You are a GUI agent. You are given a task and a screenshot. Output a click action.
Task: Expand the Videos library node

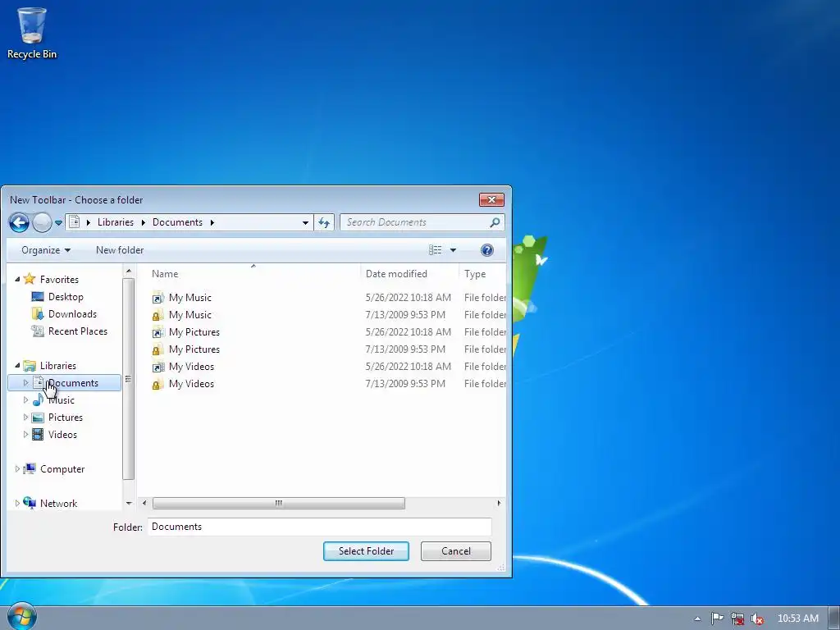point(25,435)
